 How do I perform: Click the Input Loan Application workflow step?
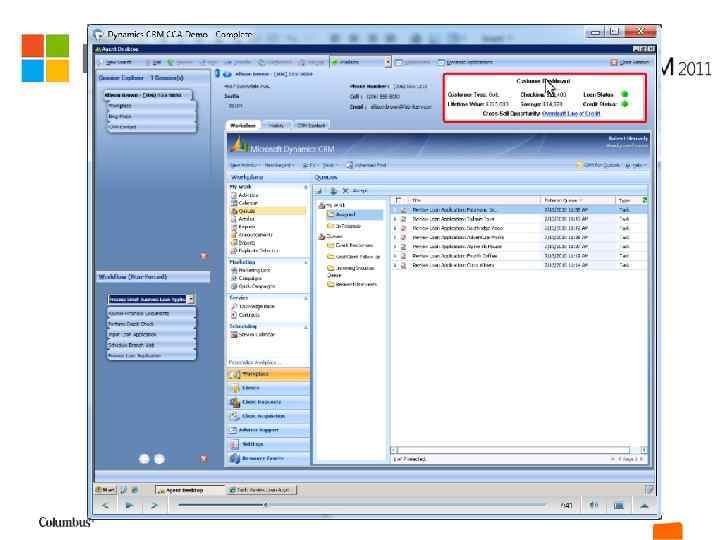tap(151, 334)
